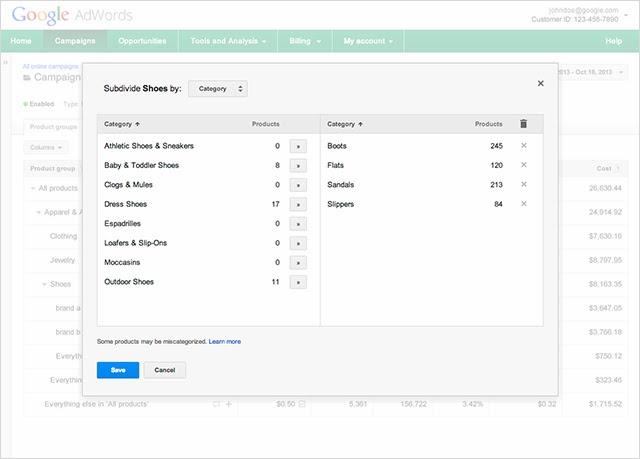Add Athletic Shoes & Sneakers with its arrow button

[298, 146]
